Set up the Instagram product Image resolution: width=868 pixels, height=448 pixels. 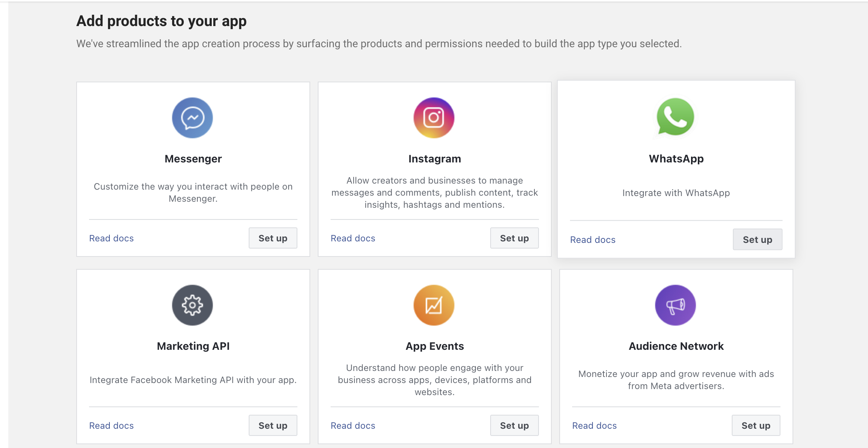coord(514,238)
